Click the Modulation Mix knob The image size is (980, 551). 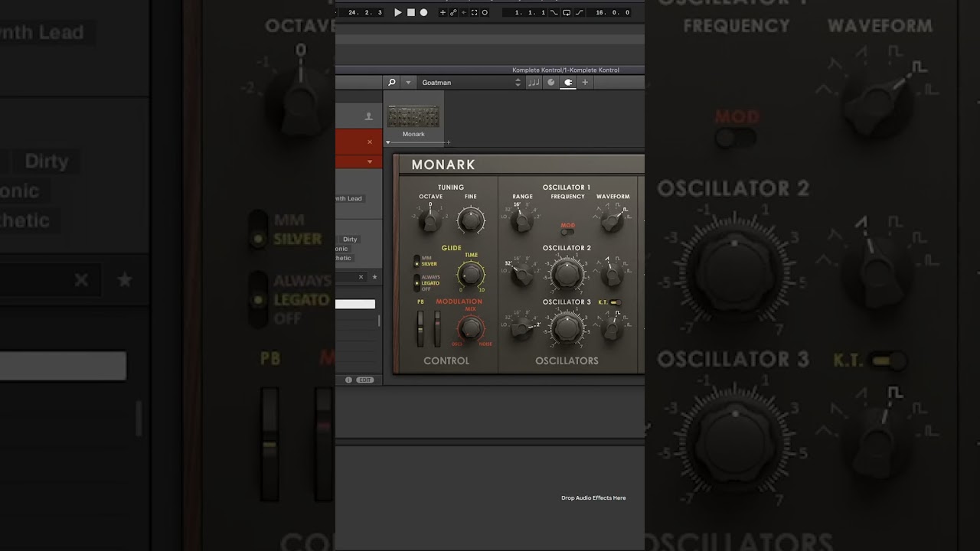point(471,328)
